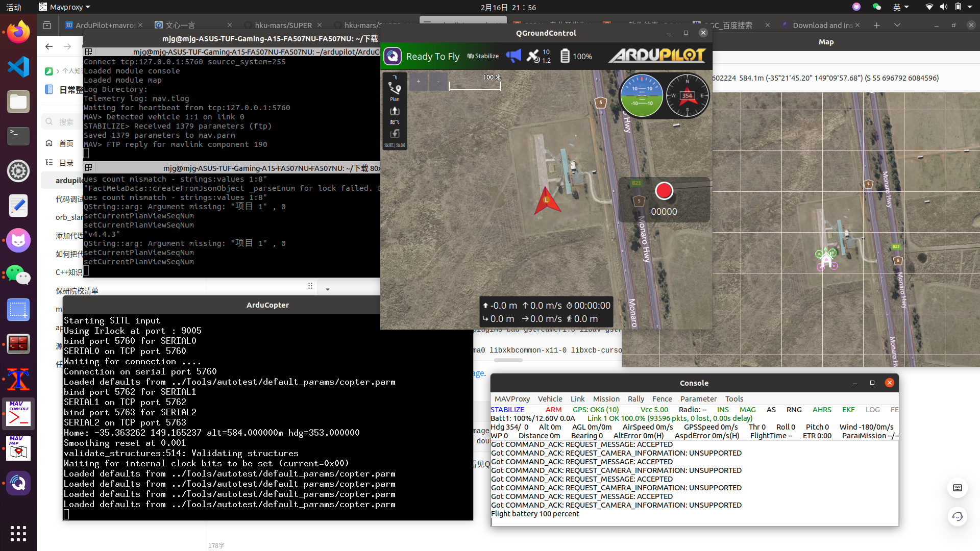Toggle the EKF indicator in the Console window
The height and width of the screenshot is (551, 980).
coord(848,410)
